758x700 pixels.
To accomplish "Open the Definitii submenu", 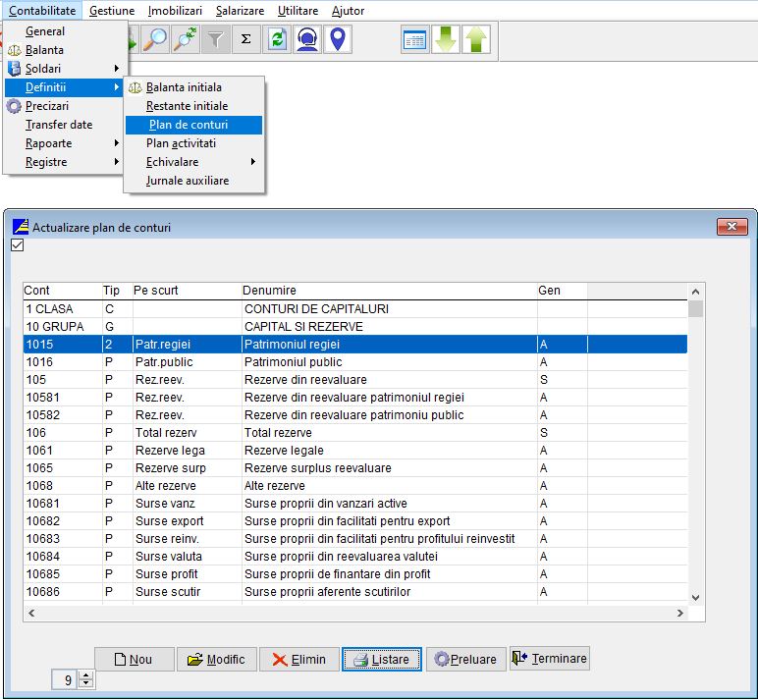I will coord(64,87).
